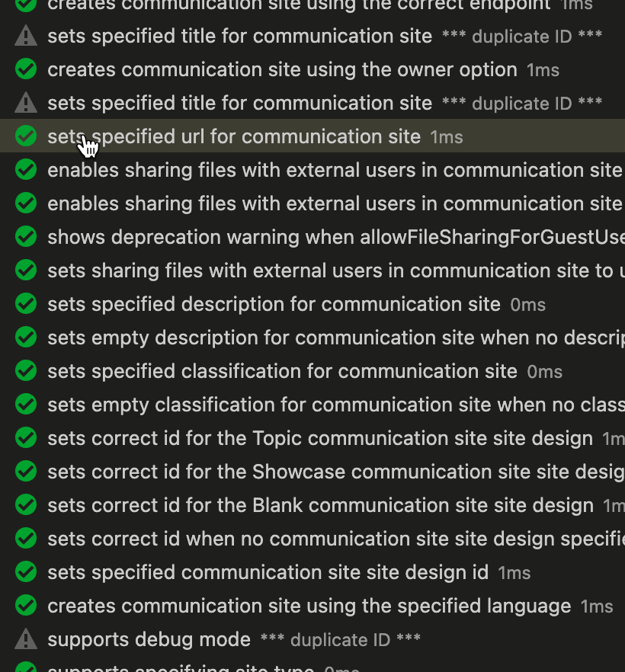This screenshot has width=625, height=672.
Task: Click the pass icon for 'creates communication site using the correct endpoint'
Action: [x=25, y=6]
